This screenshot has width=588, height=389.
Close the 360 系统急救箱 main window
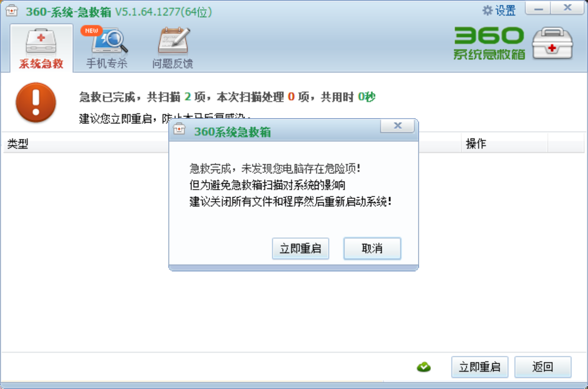click(567, 8)
